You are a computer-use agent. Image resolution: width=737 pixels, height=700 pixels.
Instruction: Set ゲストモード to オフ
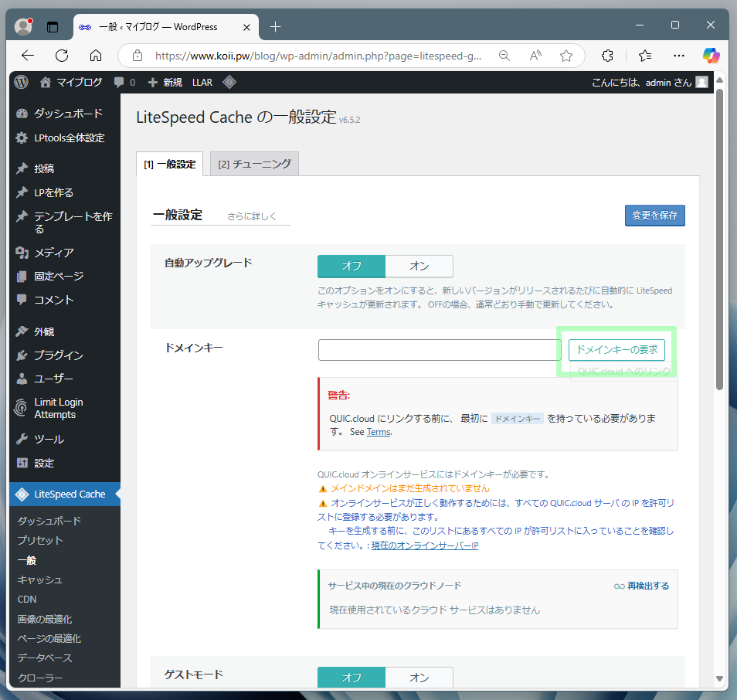click(x=352, y=678)
